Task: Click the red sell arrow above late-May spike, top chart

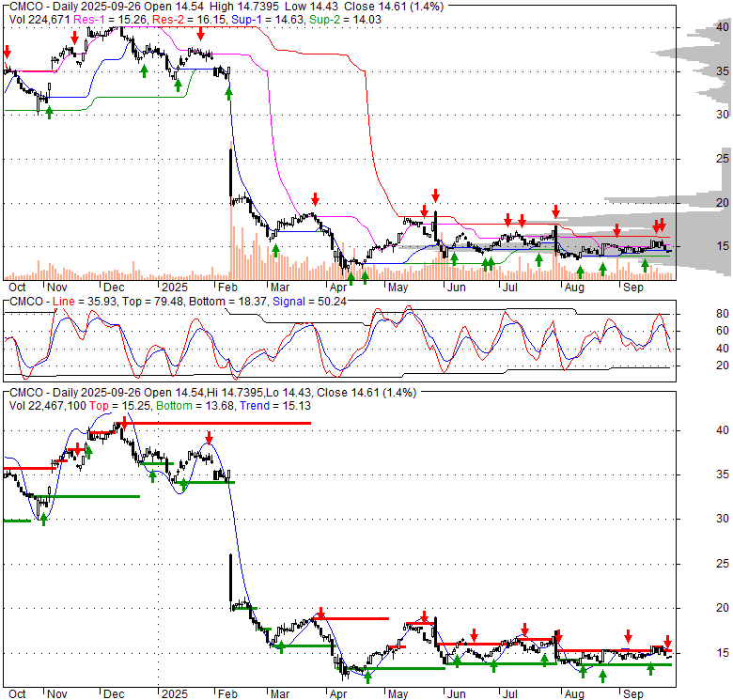Action: click(x=435, y=195)
